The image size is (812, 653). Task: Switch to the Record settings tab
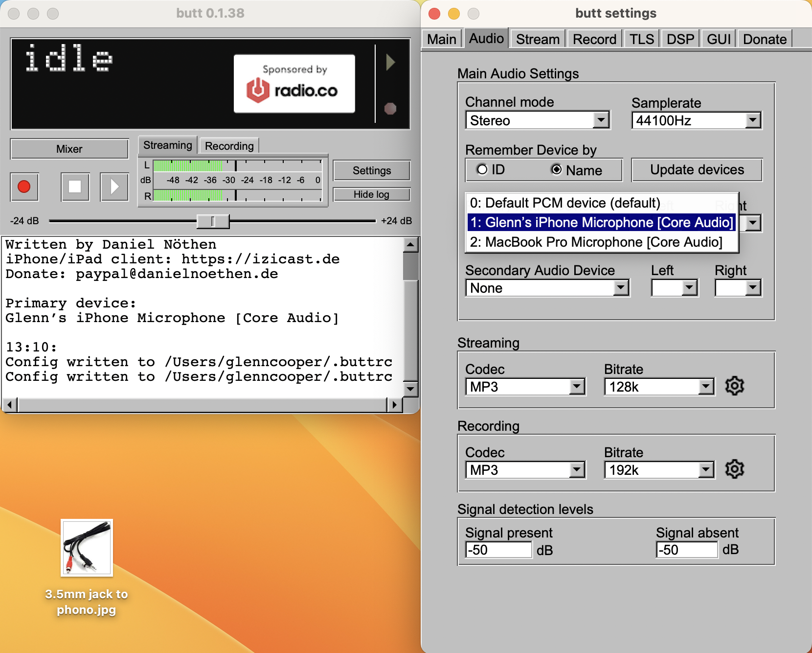coord(594,39)
